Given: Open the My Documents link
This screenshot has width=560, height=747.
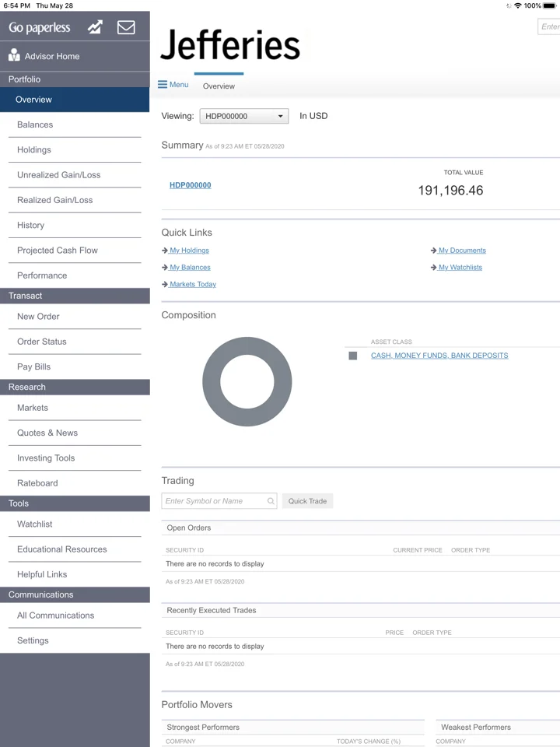Looking at the screenshot, I should pos(462,250).
